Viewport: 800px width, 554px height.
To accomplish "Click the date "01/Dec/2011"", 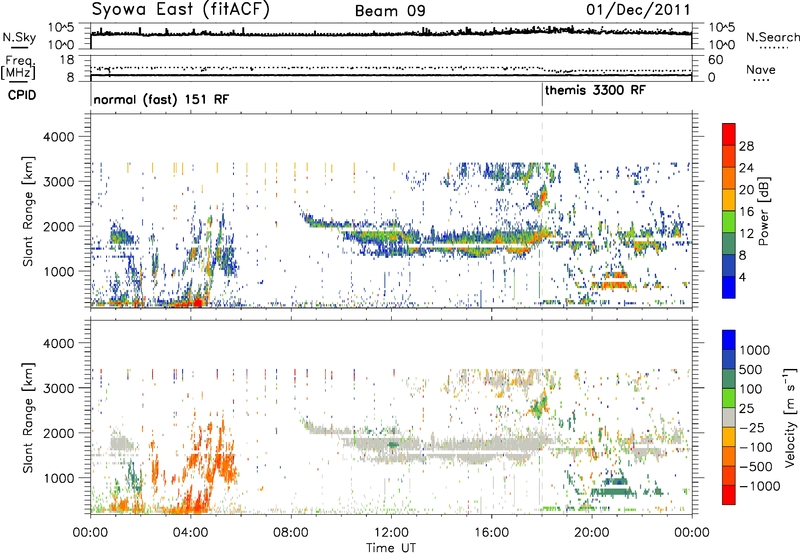I will [638, 9].
